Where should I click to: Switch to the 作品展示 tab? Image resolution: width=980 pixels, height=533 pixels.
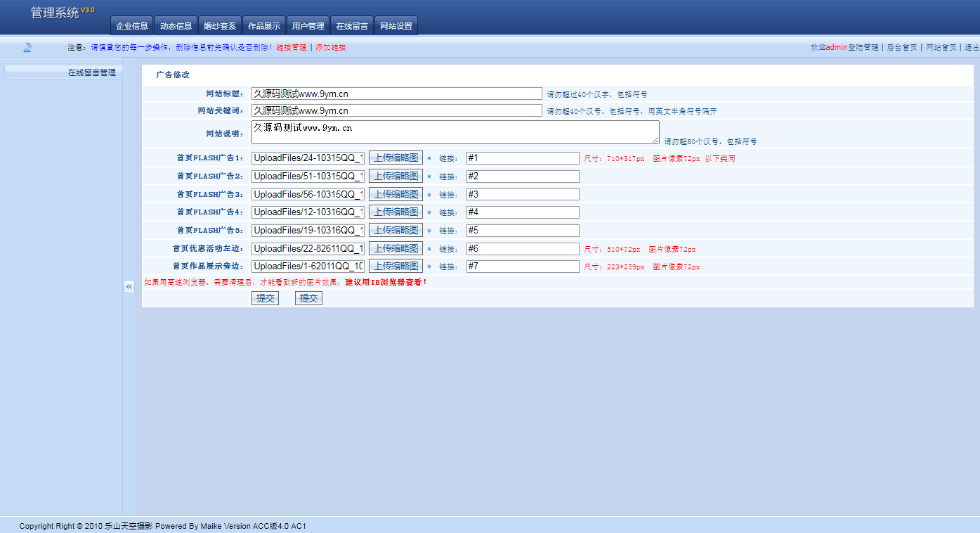click(264, 26)
